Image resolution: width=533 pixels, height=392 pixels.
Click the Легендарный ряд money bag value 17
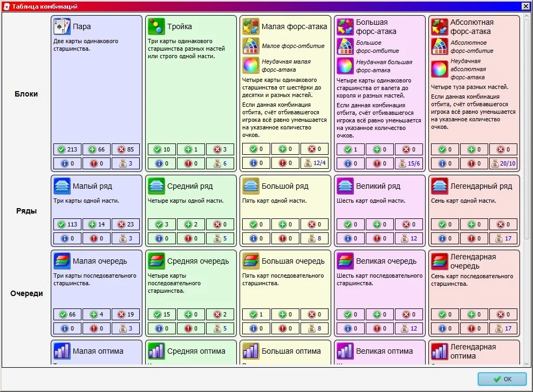[x=503, y=238]
